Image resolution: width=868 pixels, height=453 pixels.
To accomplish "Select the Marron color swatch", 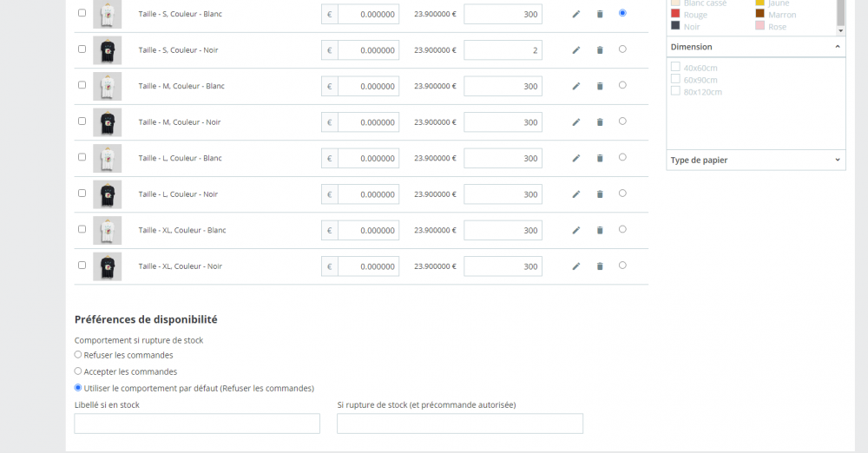I will [x=760, y=15].
